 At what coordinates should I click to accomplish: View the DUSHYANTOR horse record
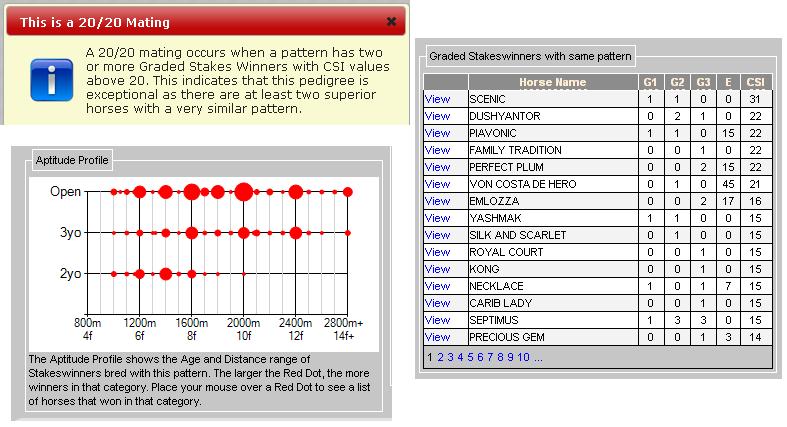pos(437,116)
